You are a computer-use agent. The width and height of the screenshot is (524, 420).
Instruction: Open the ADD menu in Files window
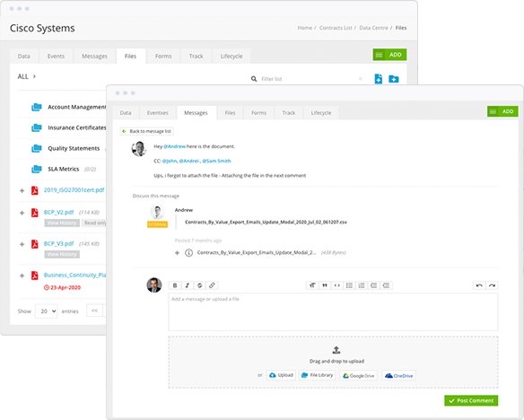tap(389, 55)
